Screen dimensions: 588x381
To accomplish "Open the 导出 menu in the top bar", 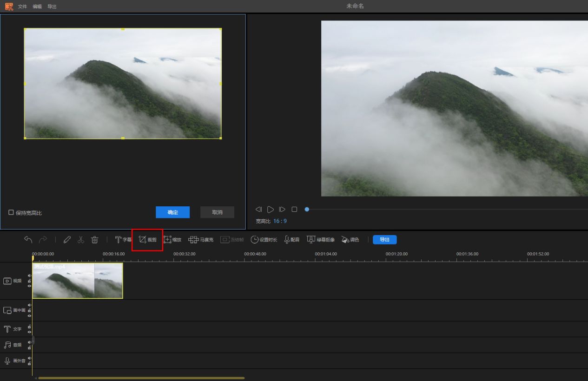I will [x=52, y=7].
